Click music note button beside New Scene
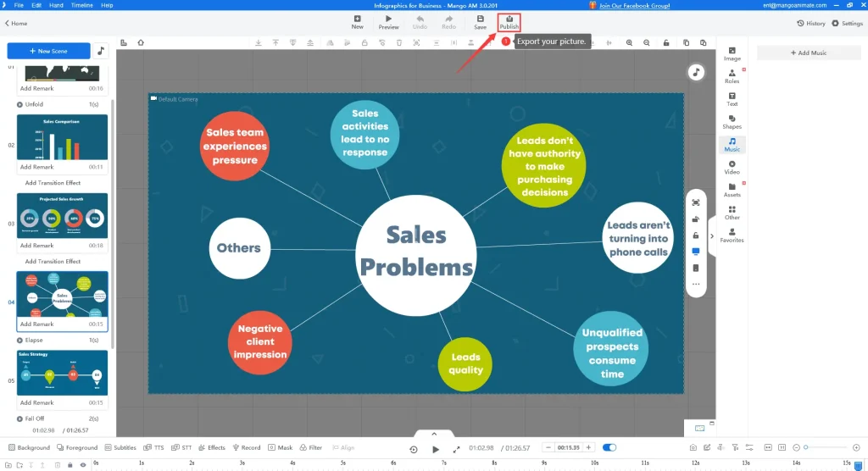The width and height of the screenshot is (868, 471). click(101, 51)
